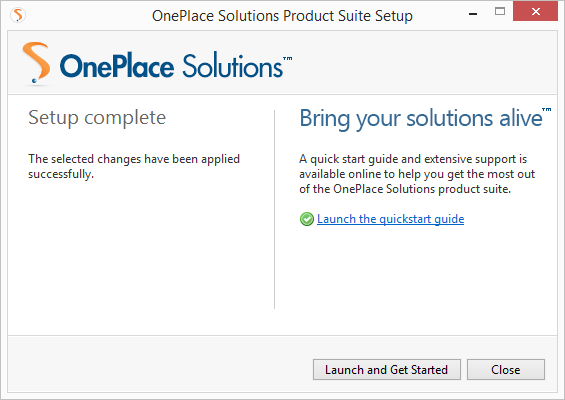The image size is (565, 400).
Task: Click the orange S swoosh logo in banner
Action: (36, 63)
